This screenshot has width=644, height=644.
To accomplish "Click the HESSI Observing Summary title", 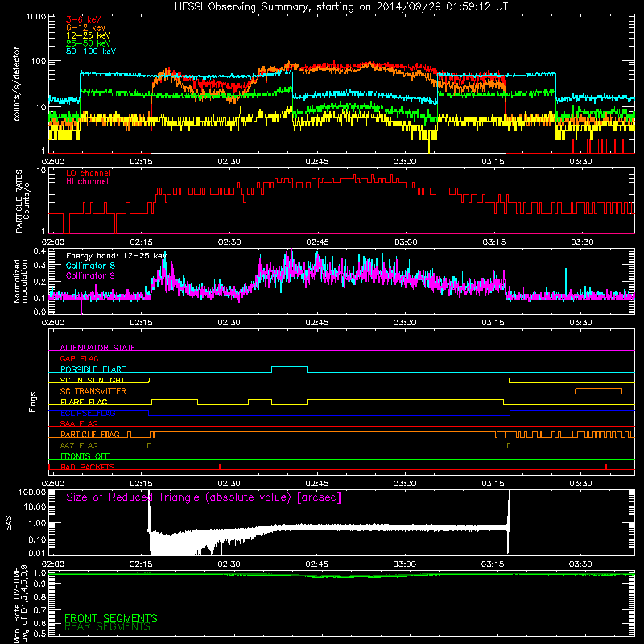I will click(341, 7).
